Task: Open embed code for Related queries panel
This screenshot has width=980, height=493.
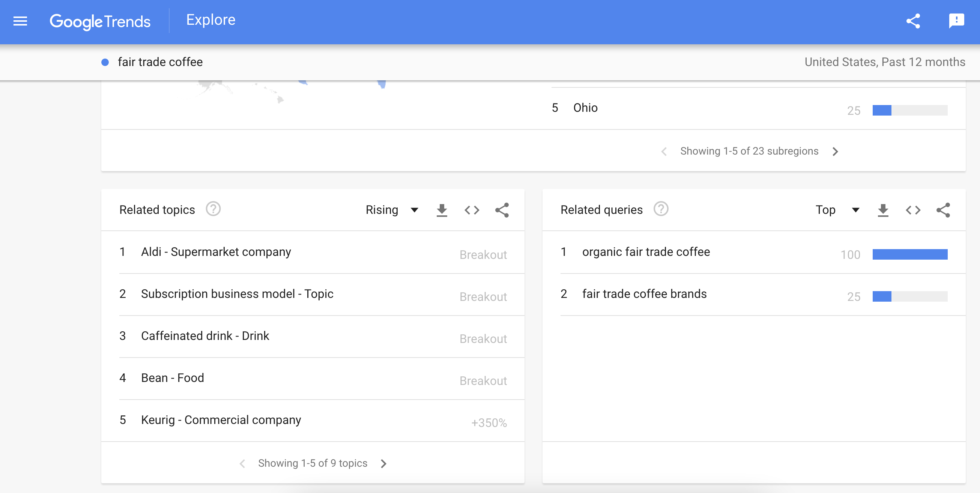Action: (x=913, y=210)
